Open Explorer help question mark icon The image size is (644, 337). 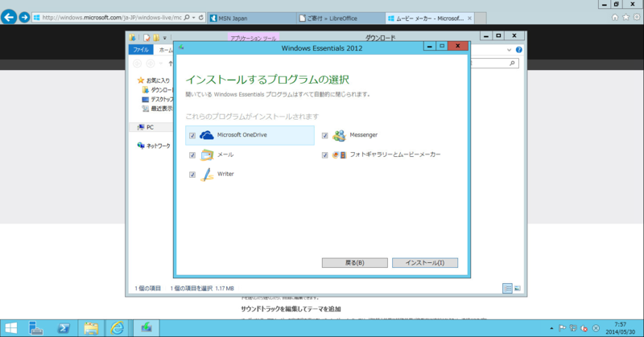[x=518, y=50]
